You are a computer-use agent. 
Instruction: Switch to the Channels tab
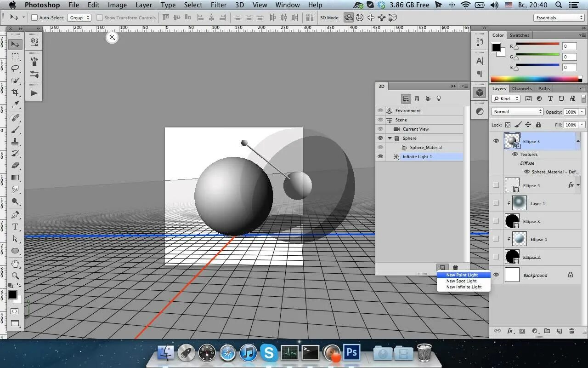click(x=521, y=88)
